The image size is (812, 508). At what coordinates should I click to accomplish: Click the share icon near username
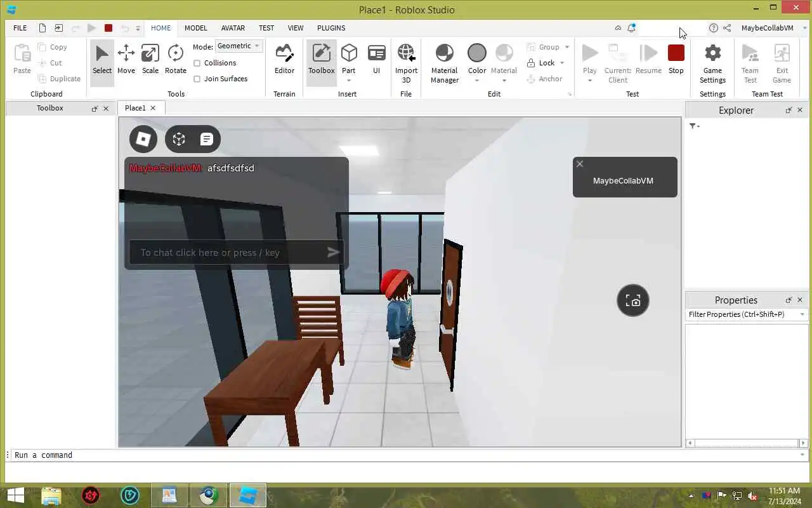[727, 28]
